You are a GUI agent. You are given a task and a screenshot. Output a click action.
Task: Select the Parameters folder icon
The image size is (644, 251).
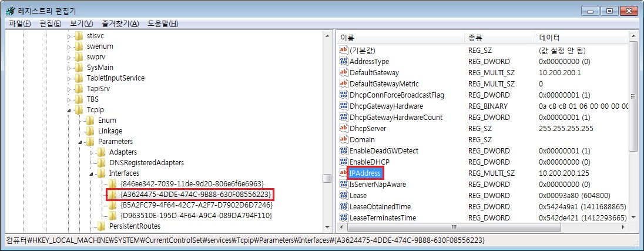coord(90,142)
